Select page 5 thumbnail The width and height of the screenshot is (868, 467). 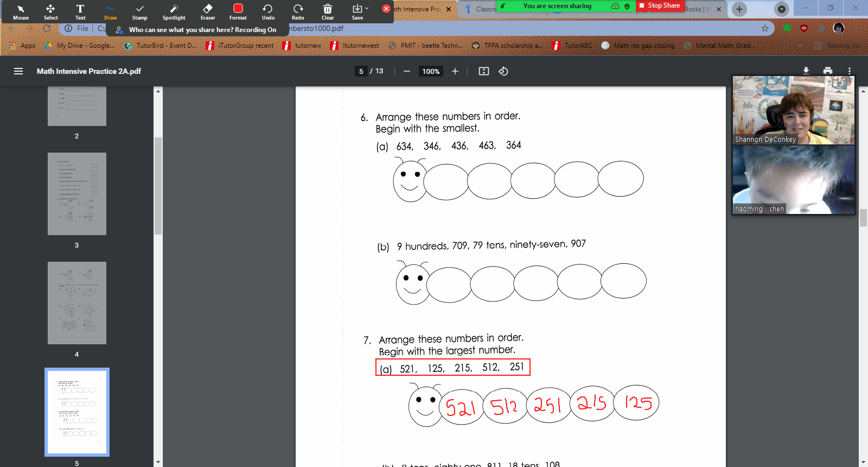click(x=77, y=412)
